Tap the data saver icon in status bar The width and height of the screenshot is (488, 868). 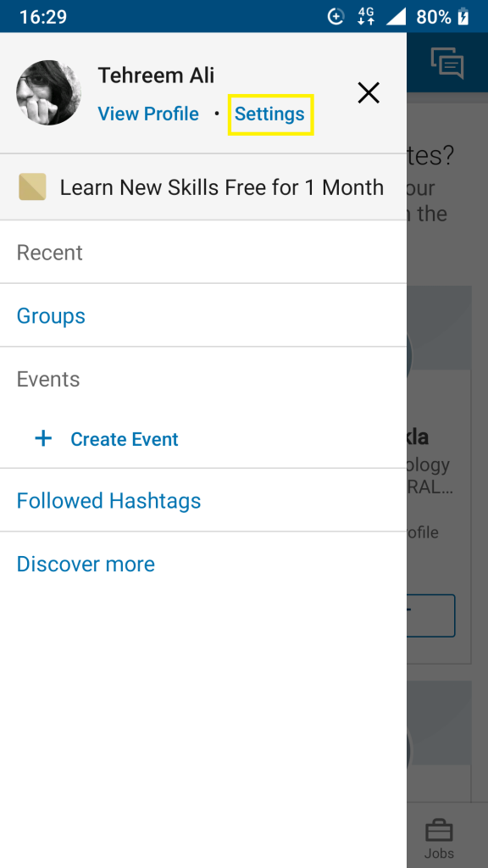coord(335,16)
